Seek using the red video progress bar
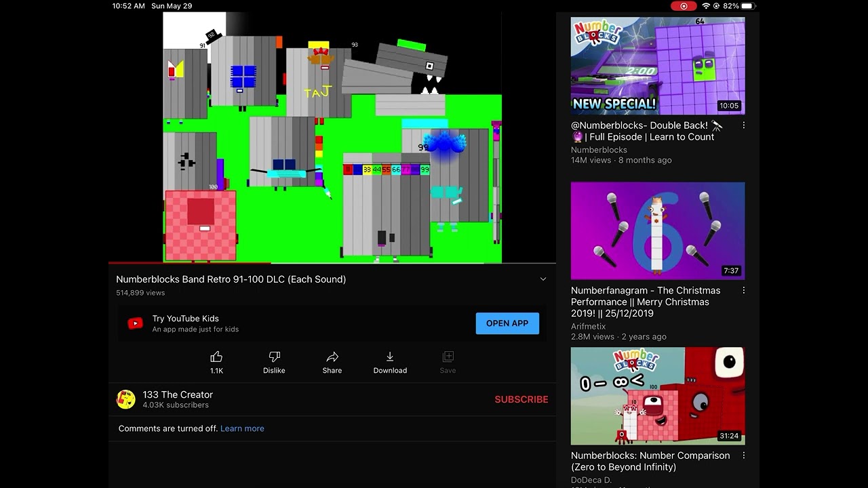 [332, 263]
